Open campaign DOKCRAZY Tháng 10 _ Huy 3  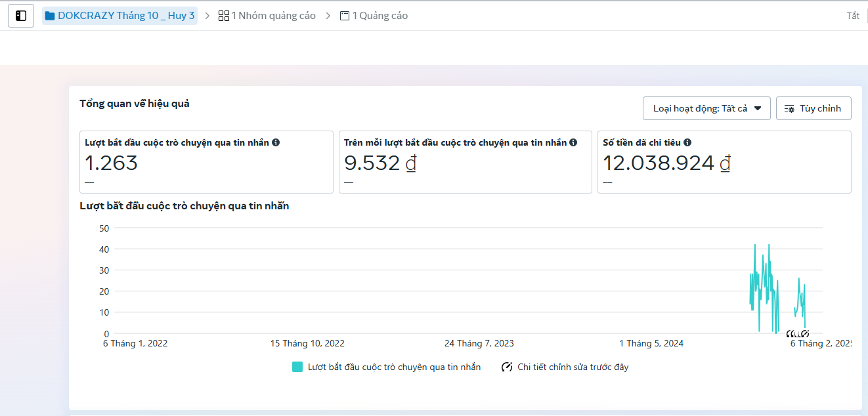coord(120,16)
